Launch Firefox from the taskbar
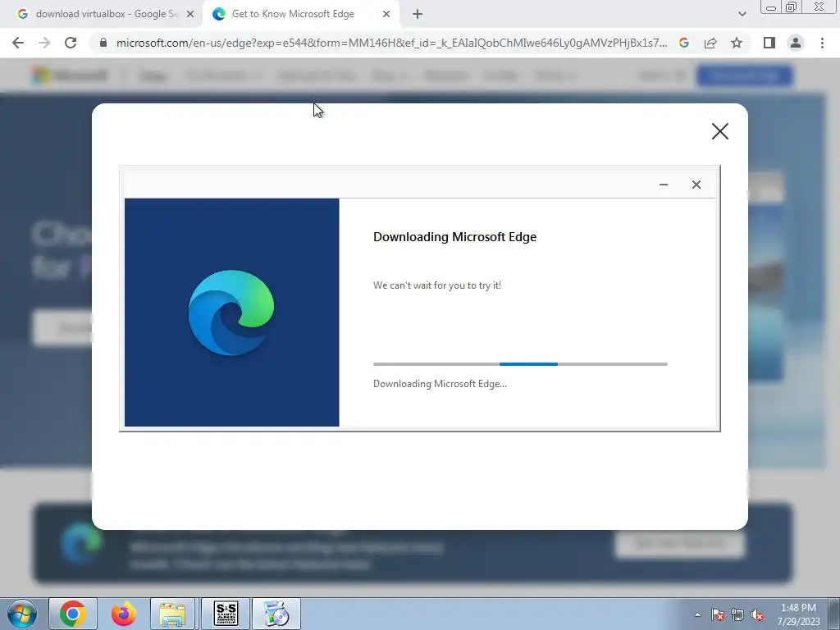Image resolution: width=840 pixels, height=630 pixels. point(123,614)
